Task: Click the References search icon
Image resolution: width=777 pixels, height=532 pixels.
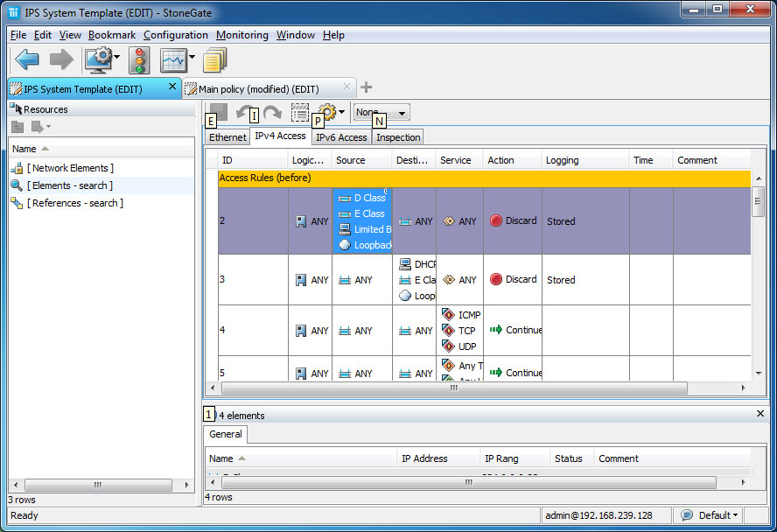Action: [17, 203]
